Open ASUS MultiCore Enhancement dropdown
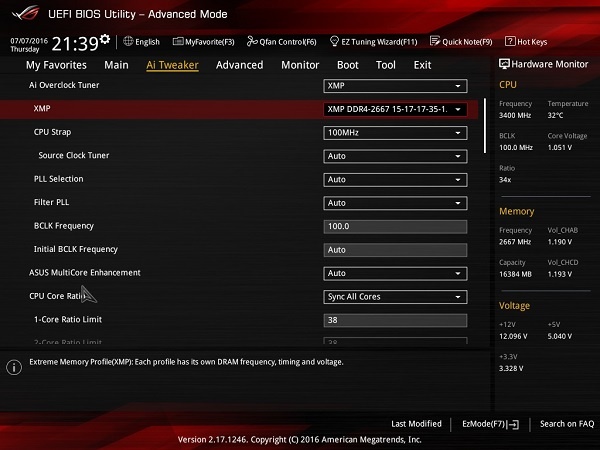Viewport: 600px width, 450px height. [x=395, y=274]
